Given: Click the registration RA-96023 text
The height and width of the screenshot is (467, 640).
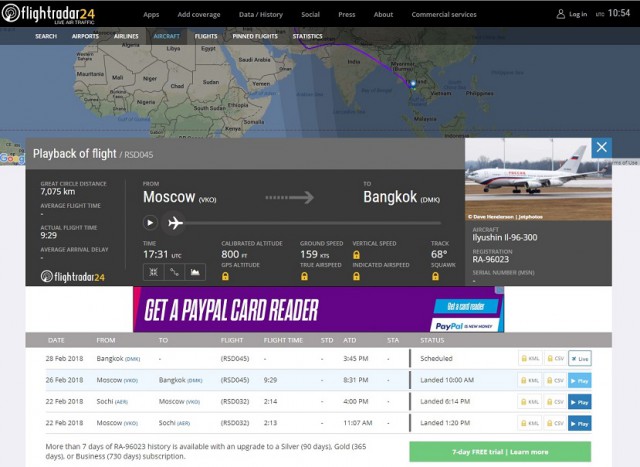Looking at the screenshot, I should (x=491, y=259).
